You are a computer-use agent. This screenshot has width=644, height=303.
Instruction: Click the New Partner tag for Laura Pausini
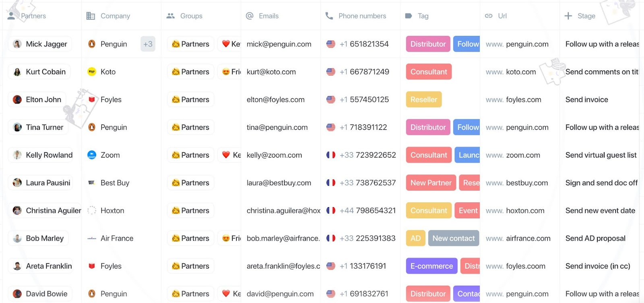click(431, 183)
